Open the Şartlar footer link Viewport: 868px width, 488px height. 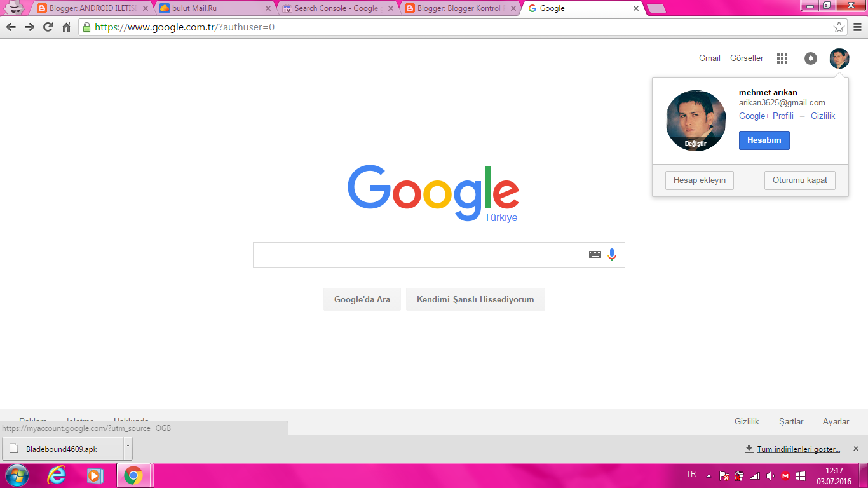point(791,421)
